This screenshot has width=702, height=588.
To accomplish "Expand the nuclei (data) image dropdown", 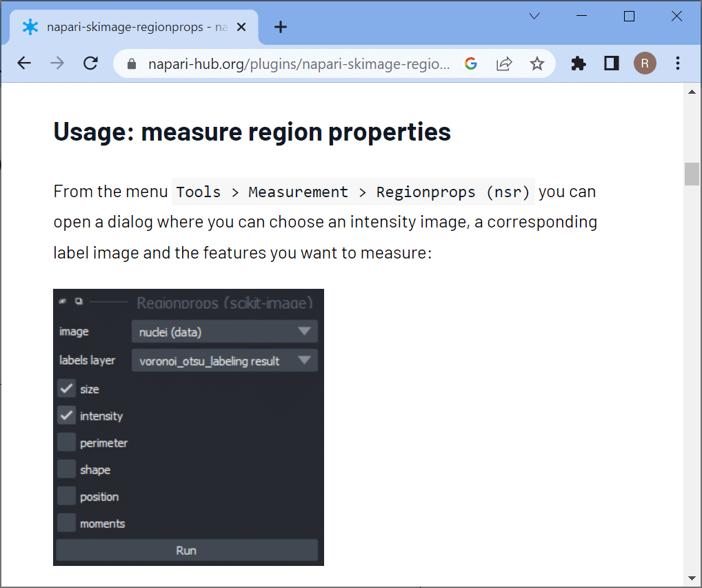I will 224,332.
